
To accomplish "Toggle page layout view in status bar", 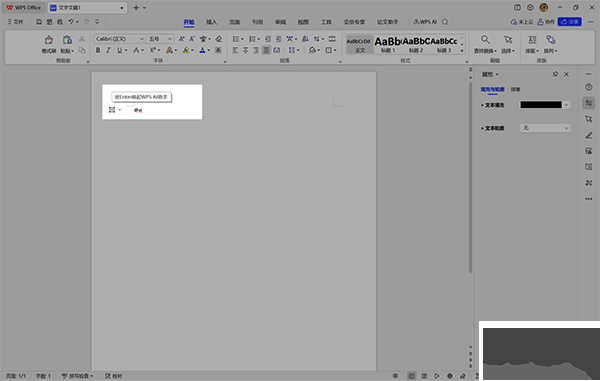I will click(x=411, y=376).
